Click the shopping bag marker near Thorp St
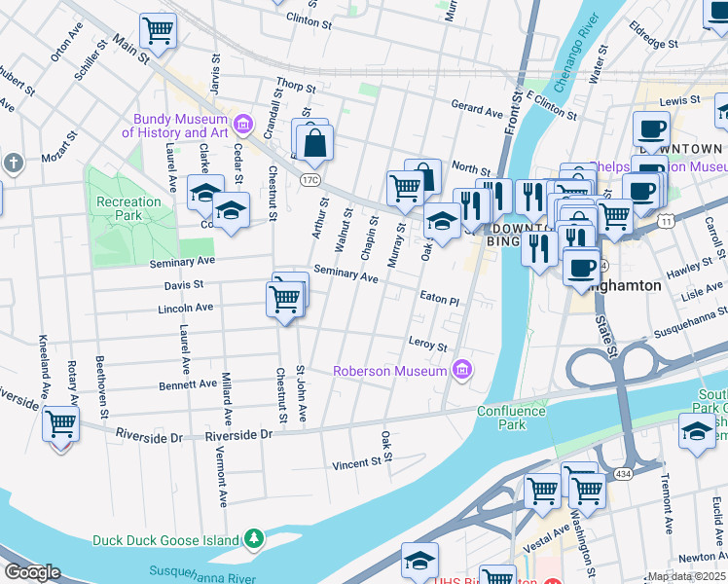The width and height of the screenshot is (728, 584). (x=314, y=145)
